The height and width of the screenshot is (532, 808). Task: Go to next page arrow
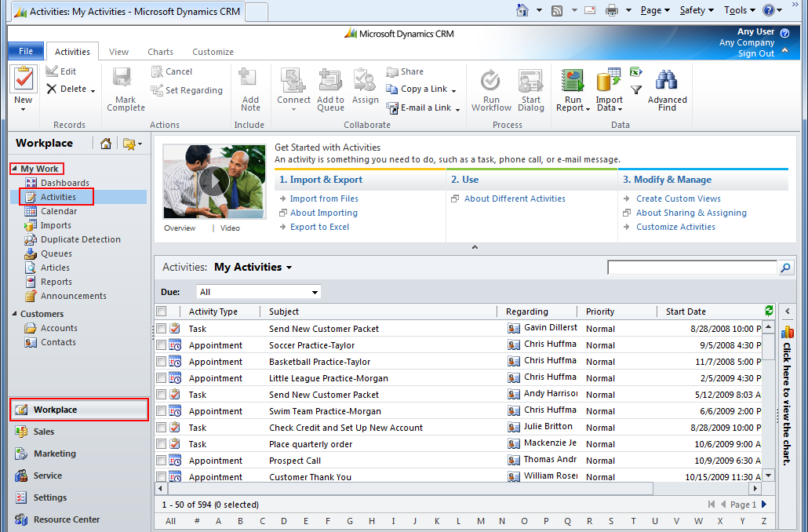coord(764,505)
